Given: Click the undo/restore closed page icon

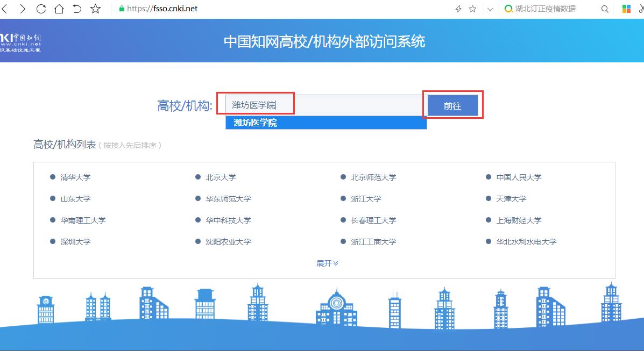Looking at the screenshot, I should pos(77,9).
